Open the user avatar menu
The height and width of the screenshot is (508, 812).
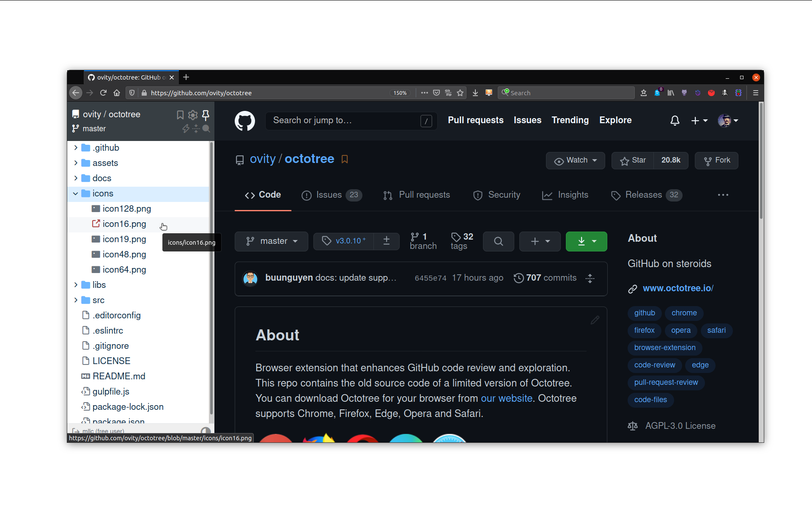coord(728,121)
